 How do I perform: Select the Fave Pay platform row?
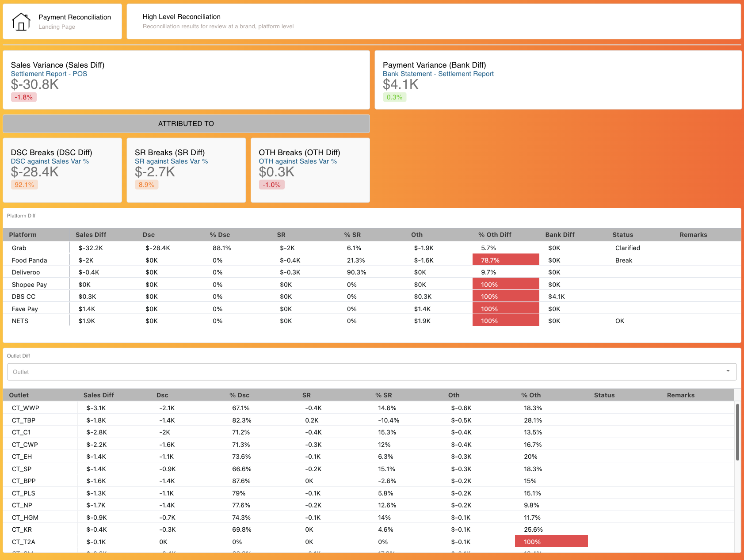click(372, 309)
